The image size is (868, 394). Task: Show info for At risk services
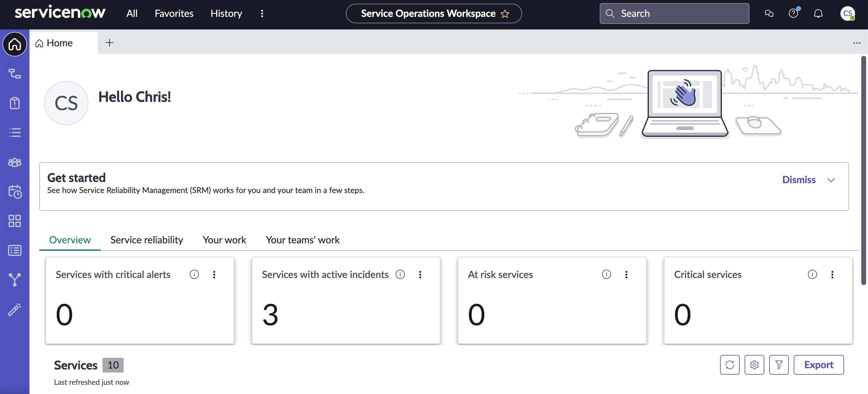[x=606, y=274]
